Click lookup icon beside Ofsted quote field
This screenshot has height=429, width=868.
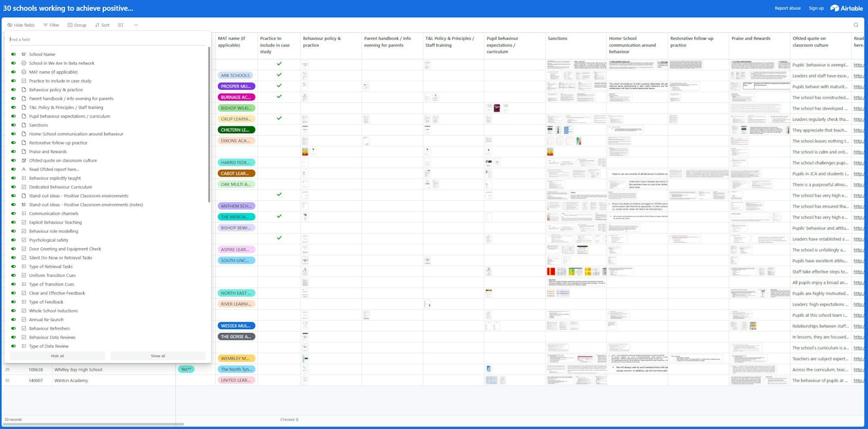pyautogui.click(x=24, y=161)
